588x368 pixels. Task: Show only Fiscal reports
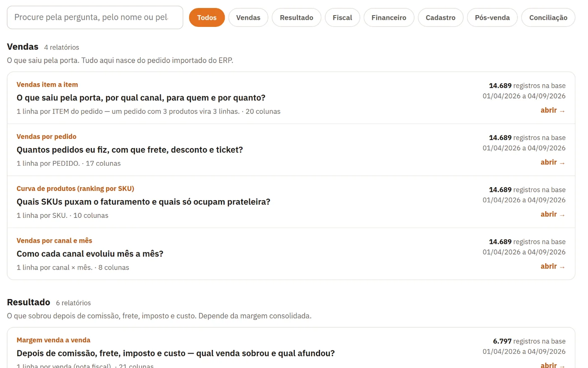tap(342, 18)
